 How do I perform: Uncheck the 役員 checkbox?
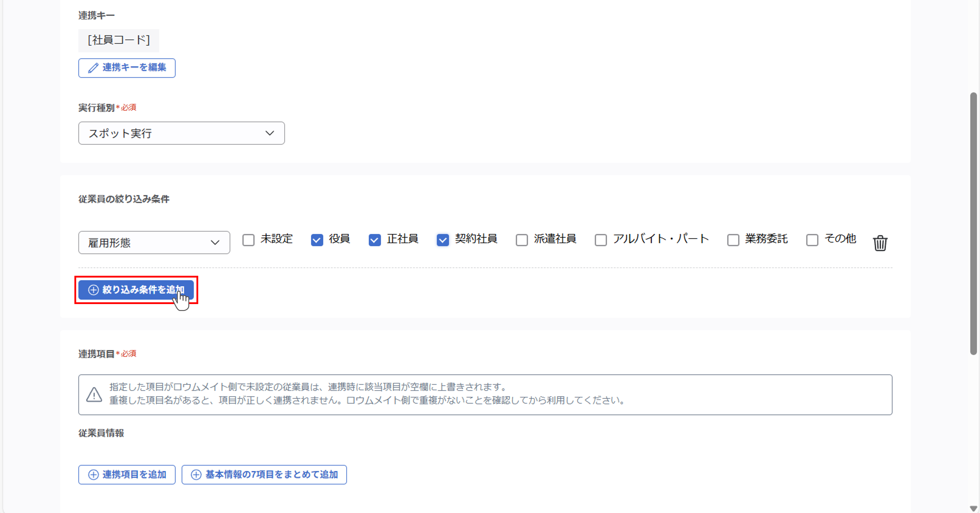click(316, 240)
